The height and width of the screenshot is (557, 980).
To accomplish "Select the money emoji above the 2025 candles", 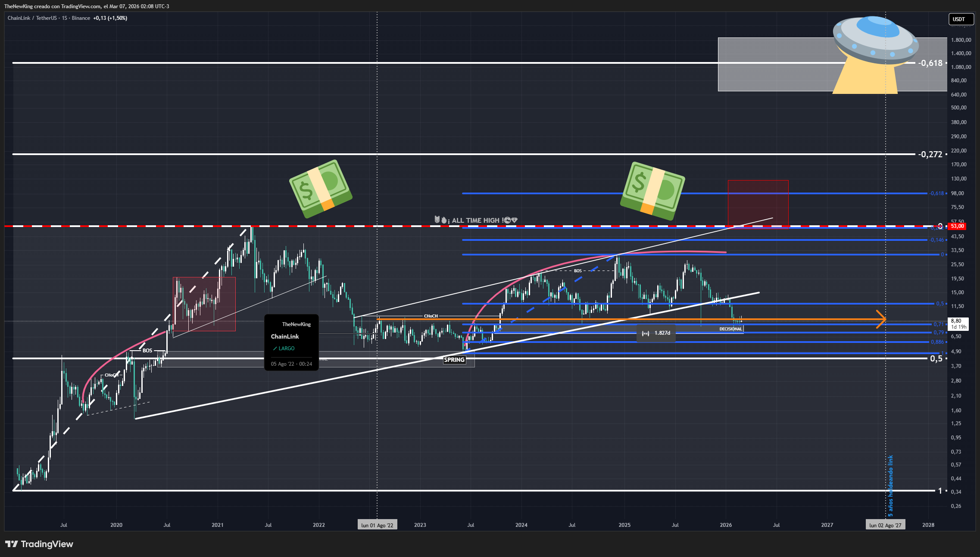I will (x=652, y=191).
